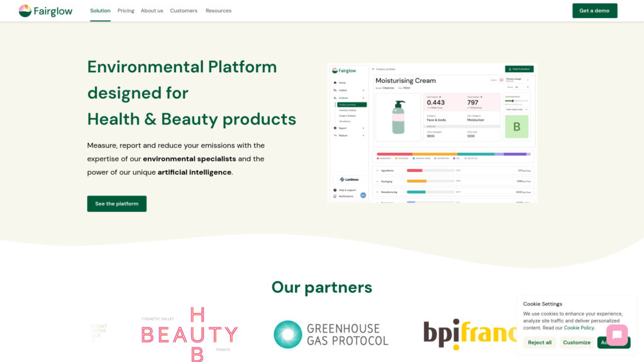Click the bpifrance partner logo
644x362 pixels.
470,334
